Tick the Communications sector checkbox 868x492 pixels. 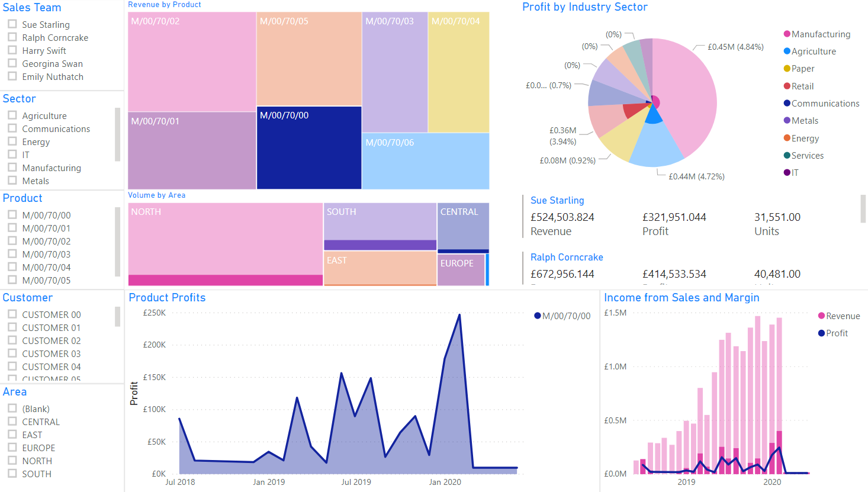click(x=12, y=128)
